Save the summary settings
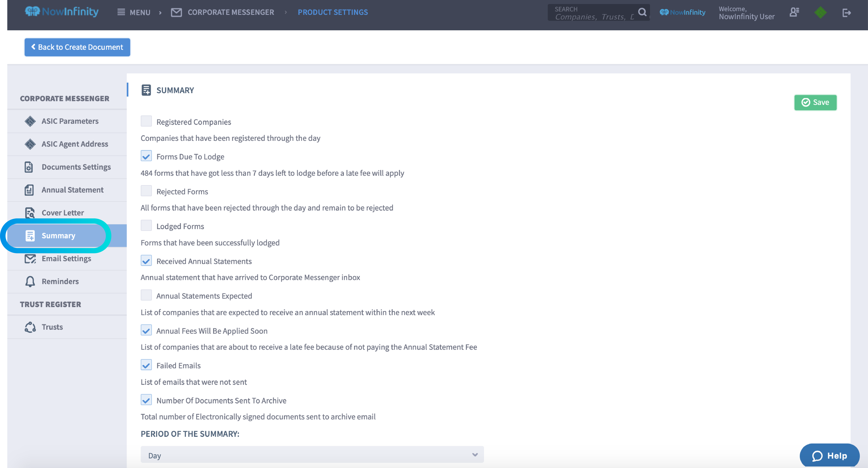This screenshot has width=868, height=468. point(815,102)
